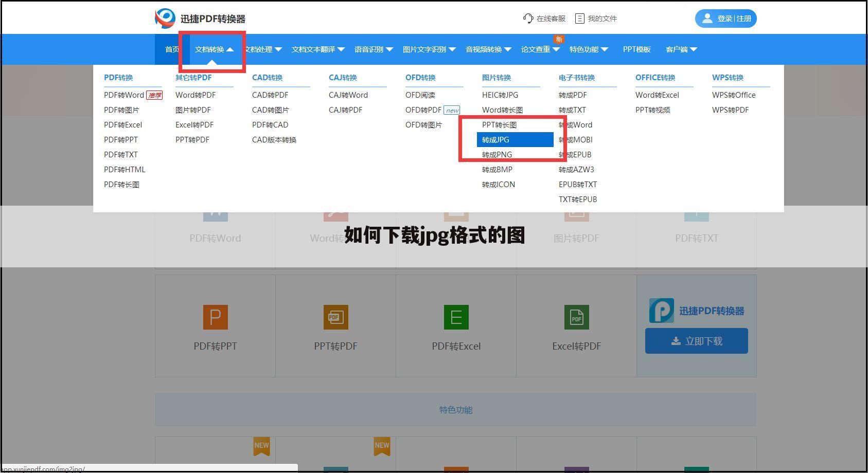Open Word转PDF in 其它转PDF column

tap(196, 95)
